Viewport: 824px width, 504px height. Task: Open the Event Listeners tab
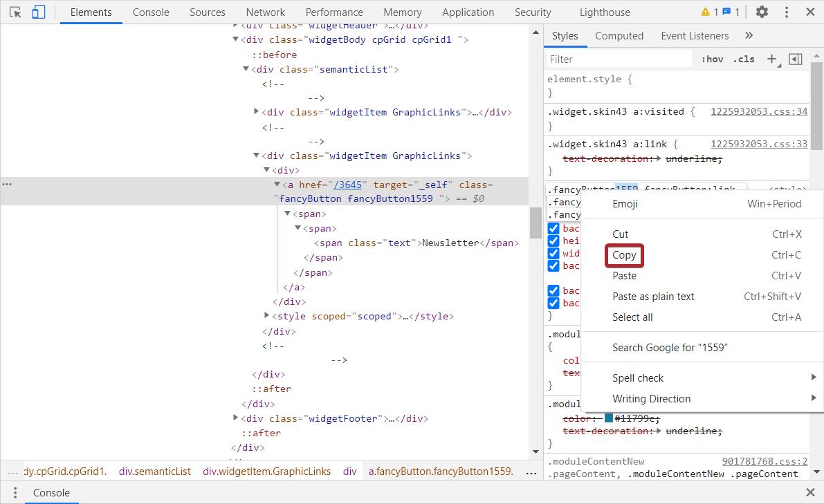pos(695,36)
